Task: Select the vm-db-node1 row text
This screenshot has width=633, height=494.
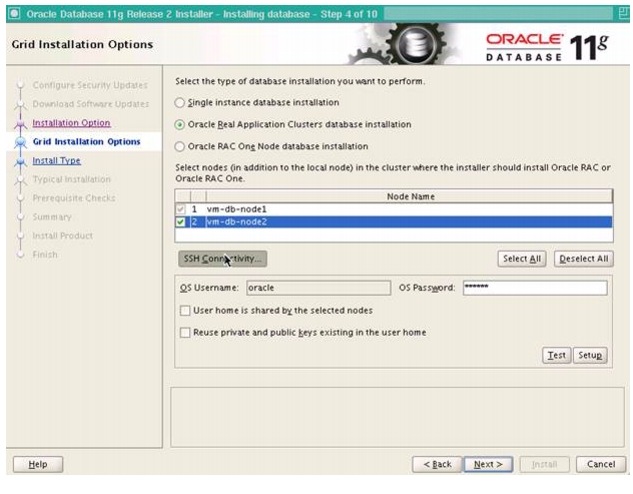Action: [237, 209]
